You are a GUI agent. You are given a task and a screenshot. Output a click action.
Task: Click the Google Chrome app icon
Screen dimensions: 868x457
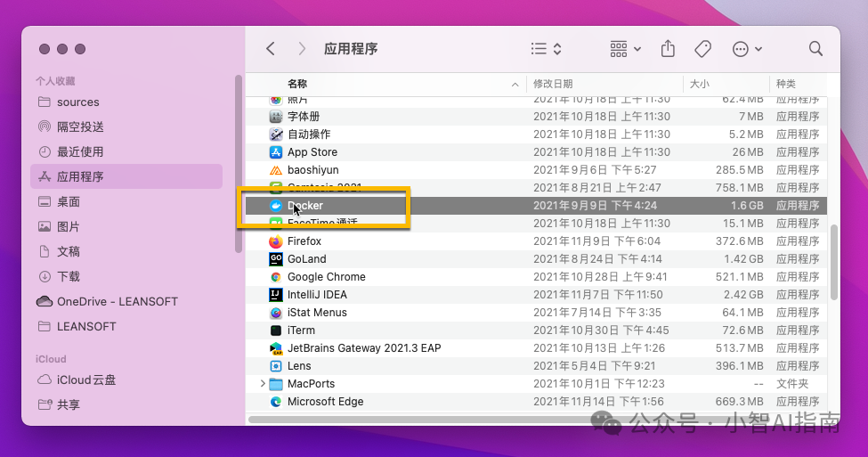tap(276, 277)
